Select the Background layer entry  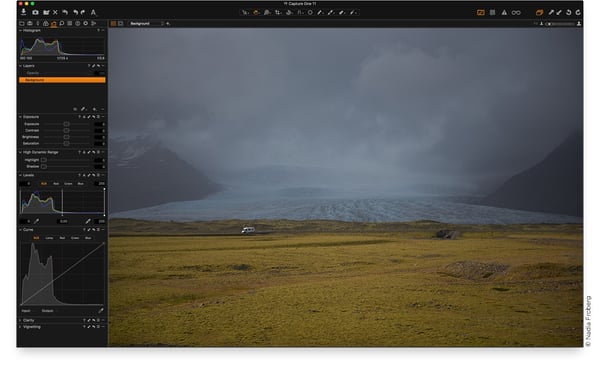(x=62, y=80)
